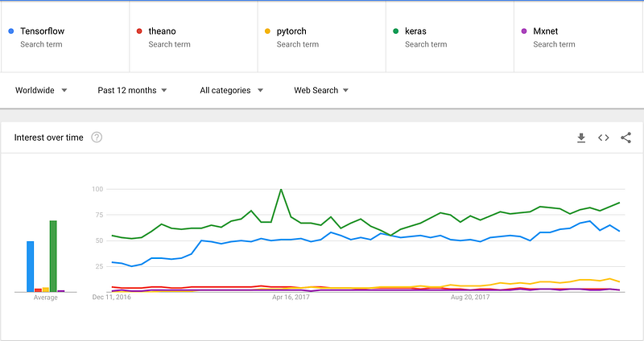
Task: Click the green keras average bar
Action: pyautogui.click(x=53, y=256)
